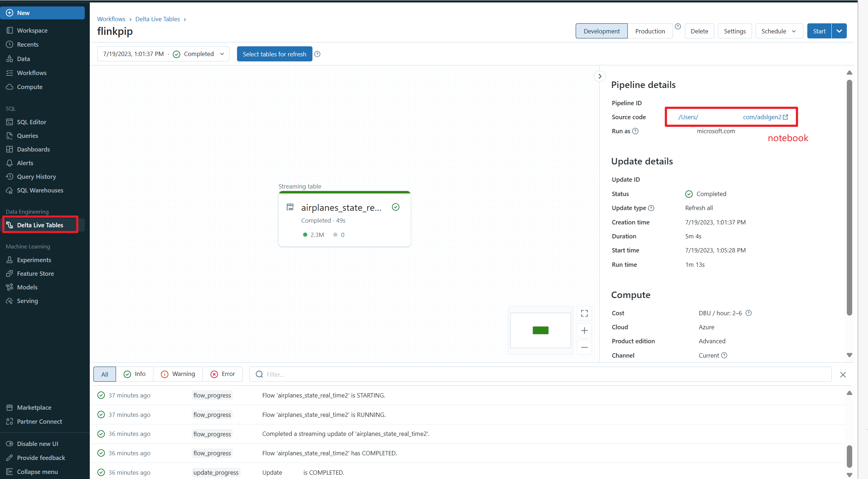Viewport: 868px width, 479px height.
Task: Go to Workflows breadcrumb link
Action: pos(111,19)
